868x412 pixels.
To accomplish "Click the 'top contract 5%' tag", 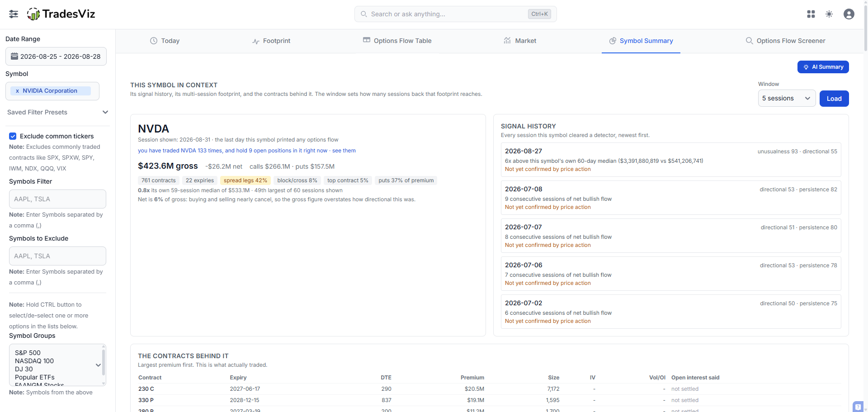I will tap(348, 180).
